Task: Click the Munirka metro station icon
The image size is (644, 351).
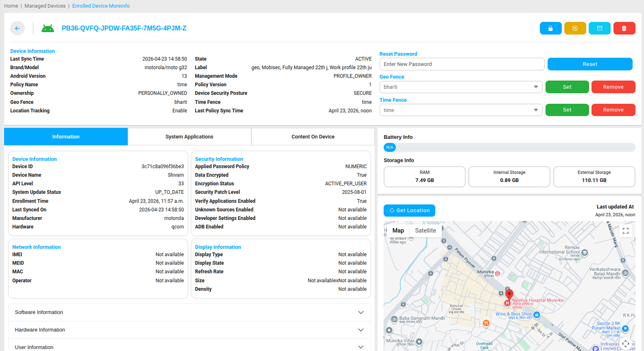Action: pyautogui.click(x=498, y=273)
